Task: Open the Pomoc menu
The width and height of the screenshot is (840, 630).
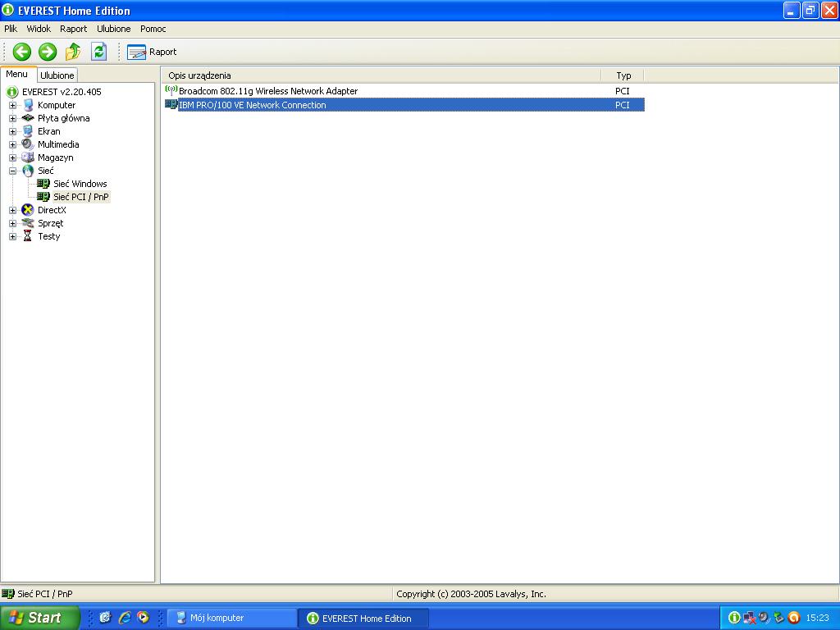Action: point(153,29)
